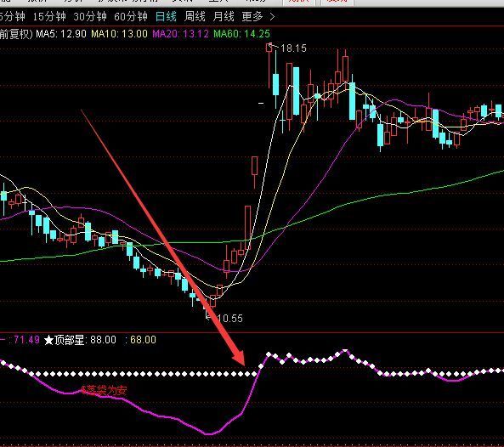Click the 10.55 low price marker
Image resolution: width=504 pixels, height=447 pixels.
point(229,319)
